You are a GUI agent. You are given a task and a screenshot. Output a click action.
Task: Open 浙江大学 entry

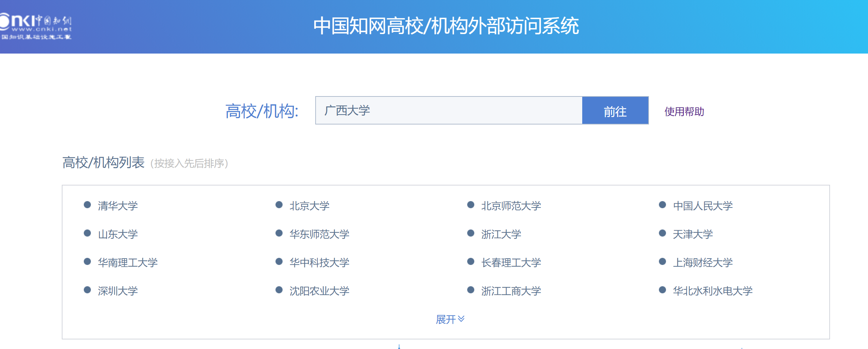[501, 234]
